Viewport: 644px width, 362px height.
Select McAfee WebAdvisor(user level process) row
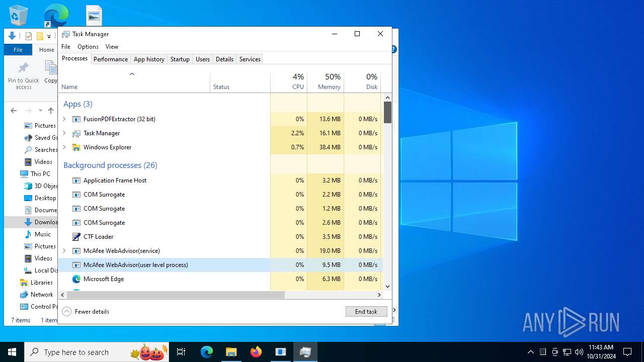(220, 265)
